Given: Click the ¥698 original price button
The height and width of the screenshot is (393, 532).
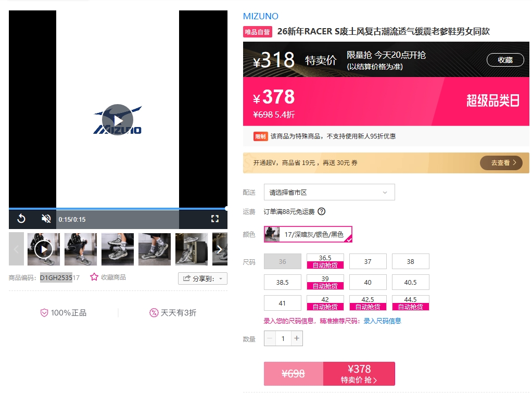Looking at the screenshot, I should coord(294,374).
